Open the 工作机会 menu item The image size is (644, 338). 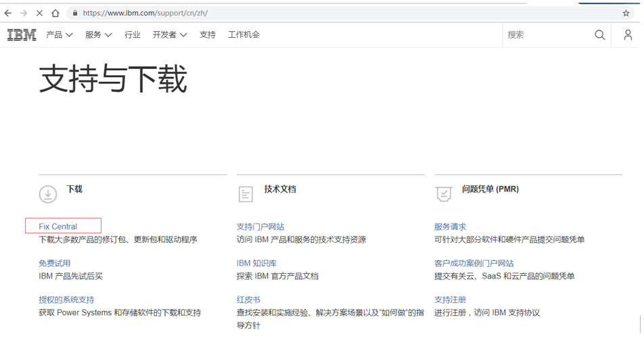coord(244,35)
